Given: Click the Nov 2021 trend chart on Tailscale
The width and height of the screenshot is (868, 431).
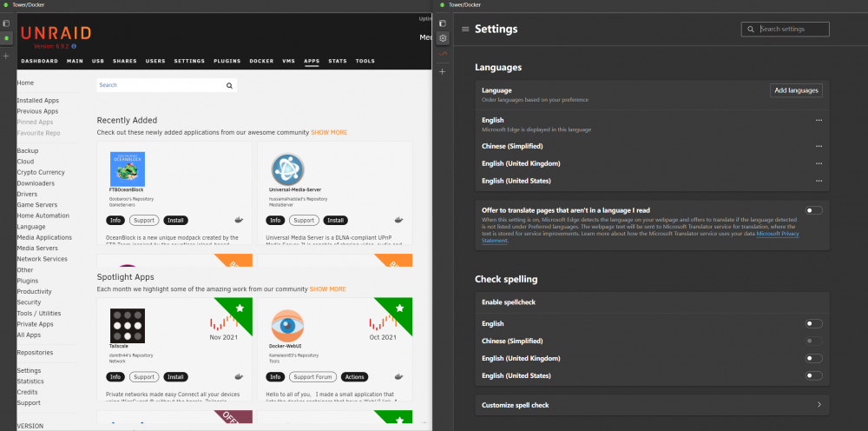Looking at the screenshot, I should click(x=223, y=322).
